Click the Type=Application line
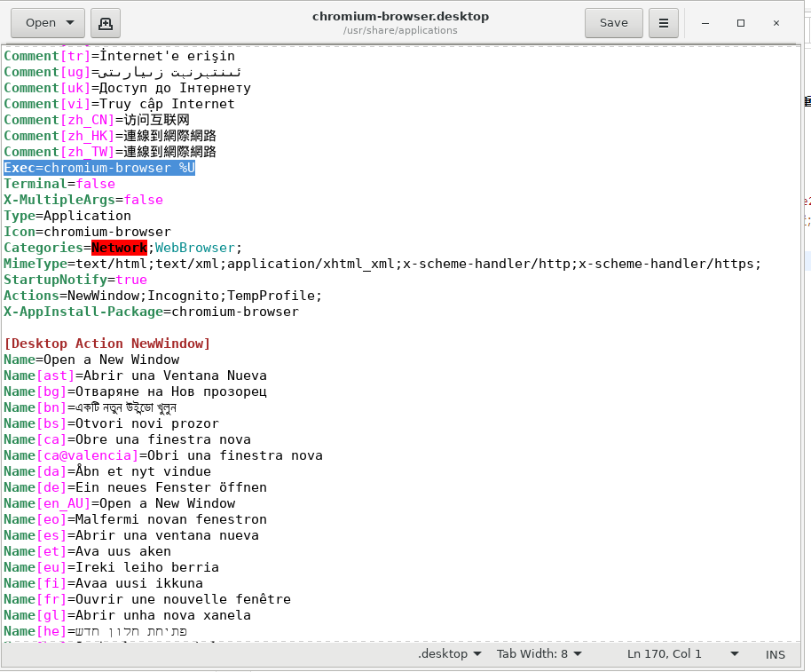 [x=67, y=216]
